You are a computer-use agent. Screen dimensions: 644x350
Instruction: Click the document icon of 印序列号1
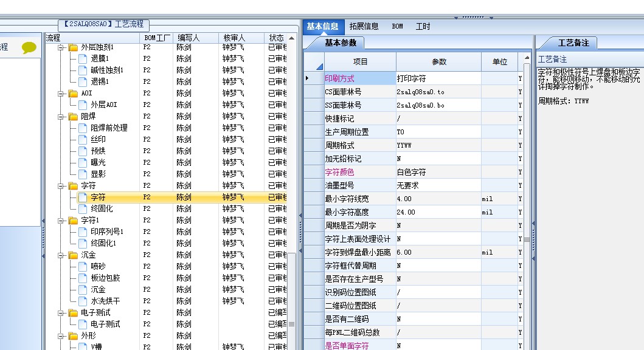coord(83,232)
